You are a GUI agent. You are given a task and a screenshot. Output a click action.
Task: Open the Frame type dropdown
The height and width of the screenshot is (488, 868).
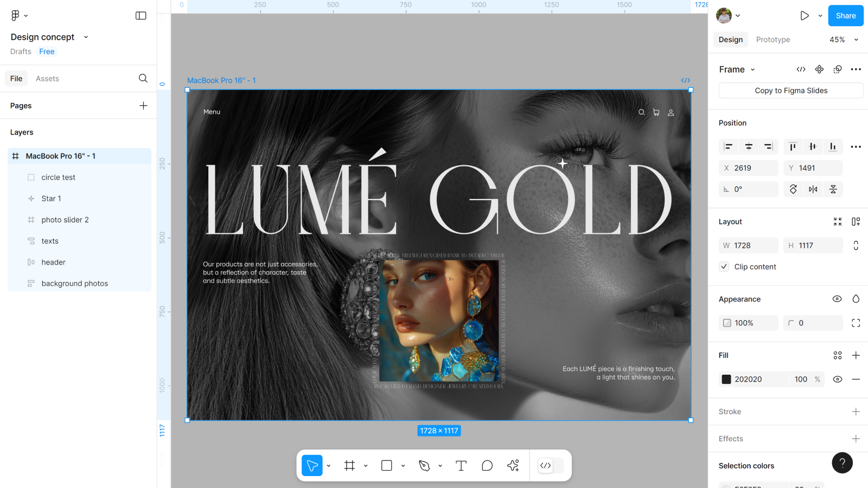click(752, 70)
